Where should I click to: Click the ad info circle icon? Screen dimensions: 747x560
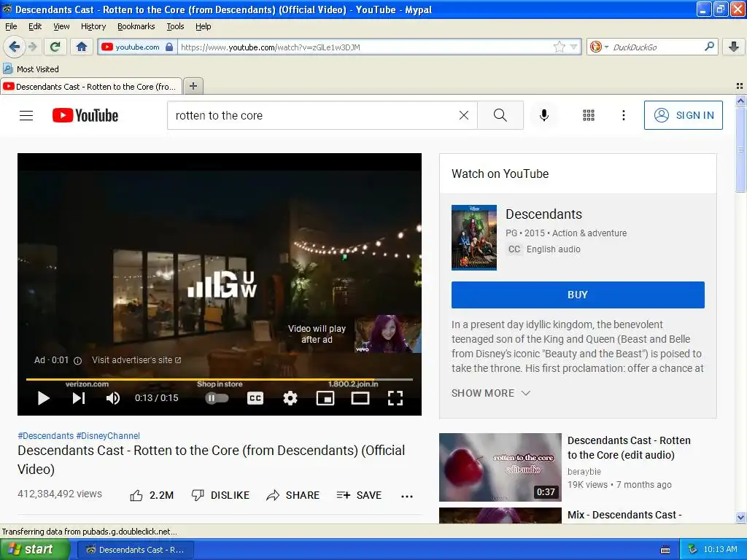click(77, 361)
